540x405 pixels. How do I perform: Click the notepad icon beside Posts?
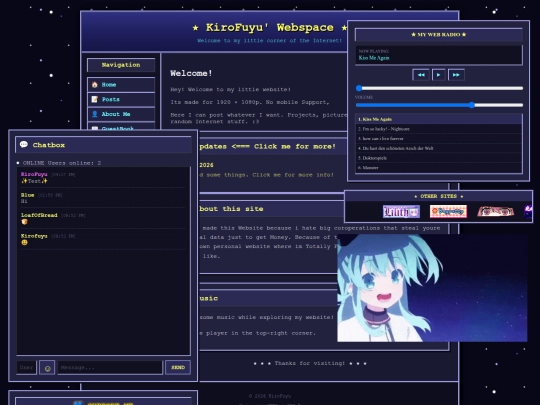(95, 100)
